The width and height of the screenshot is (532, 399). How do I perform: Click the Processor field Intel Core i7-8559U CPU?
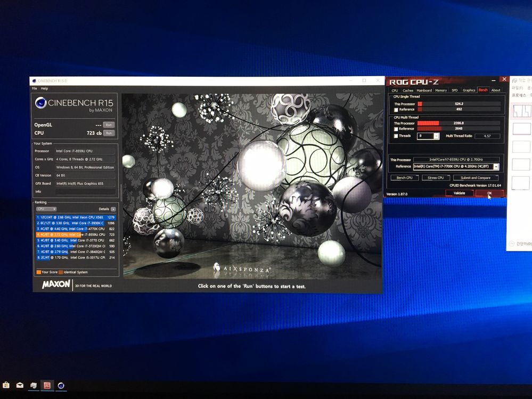point(85,151)
